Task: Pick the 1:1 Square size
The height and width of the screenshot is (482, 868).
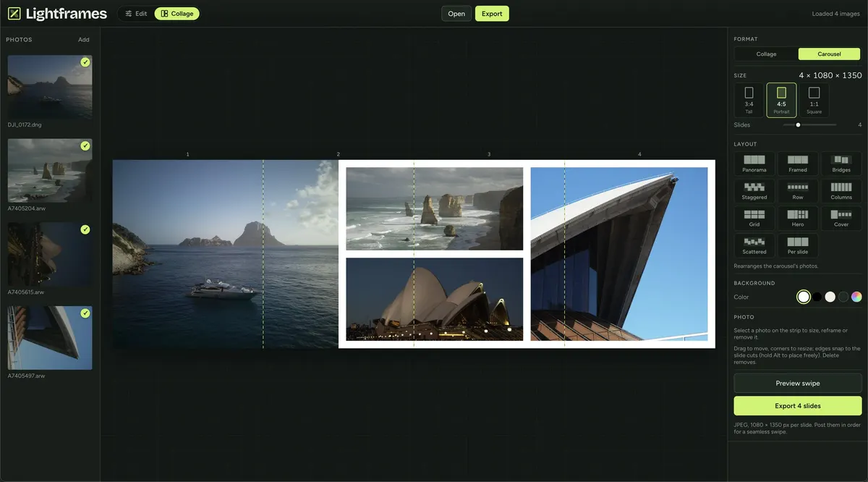Action: pyautogui.click(x=814, y=100)
